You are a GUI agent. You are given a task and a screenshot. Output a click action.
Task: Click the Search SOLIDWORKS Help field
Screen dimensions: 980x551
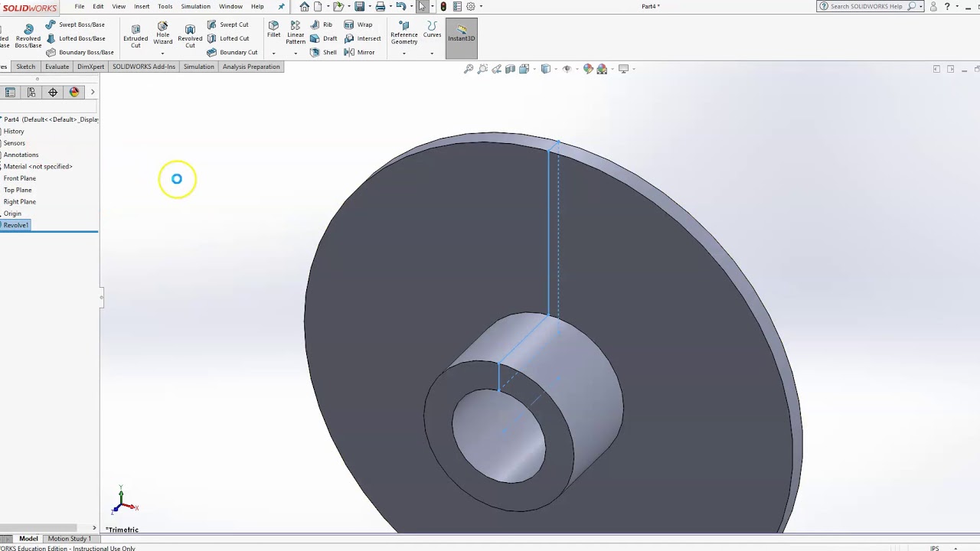865,6
